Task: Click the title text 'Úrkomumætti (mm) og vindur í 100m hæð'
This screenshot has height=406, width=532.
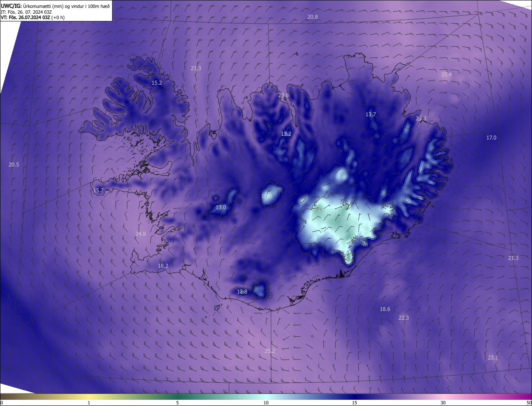Action: pos(66,6)
